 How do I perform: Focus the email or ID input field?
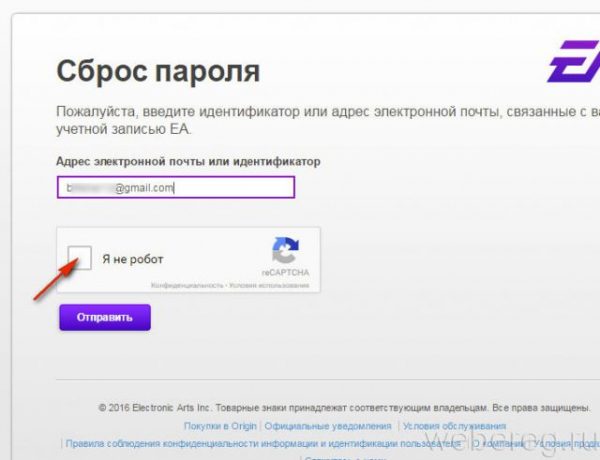coord(176,188)
